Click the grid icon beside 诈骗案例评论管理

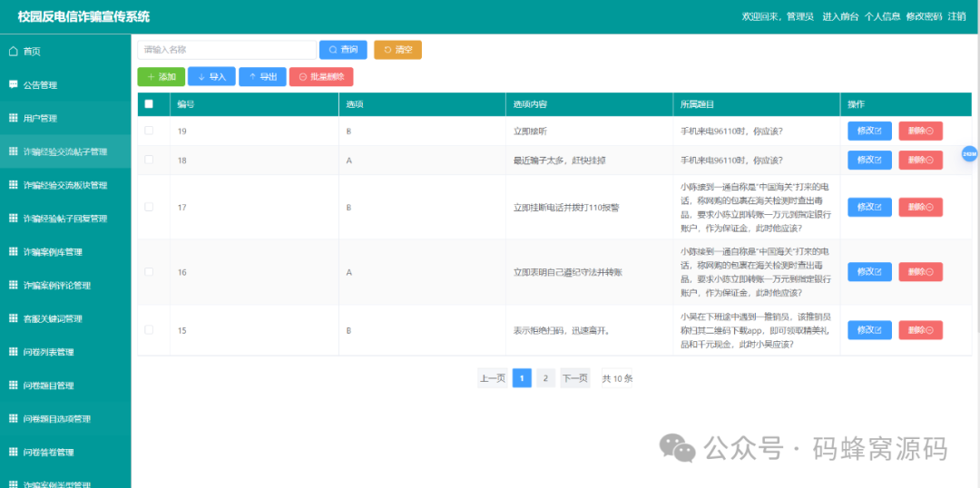tap(13, 285)
